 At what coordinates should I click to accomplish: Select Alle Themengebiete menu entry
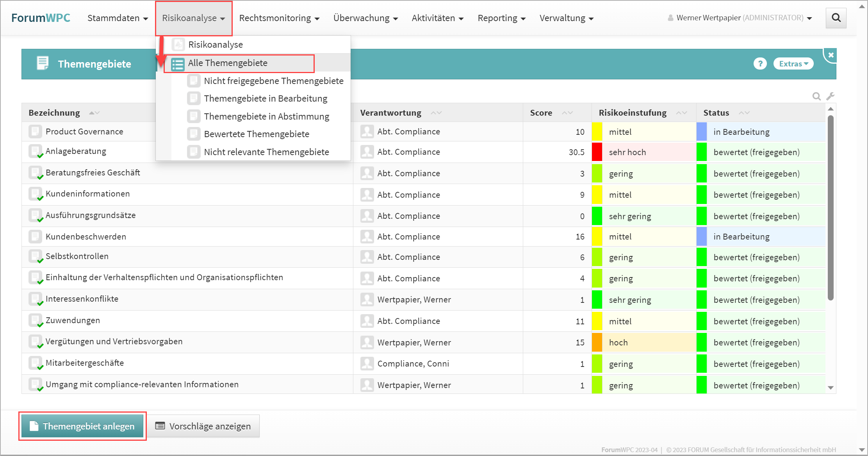228,63
